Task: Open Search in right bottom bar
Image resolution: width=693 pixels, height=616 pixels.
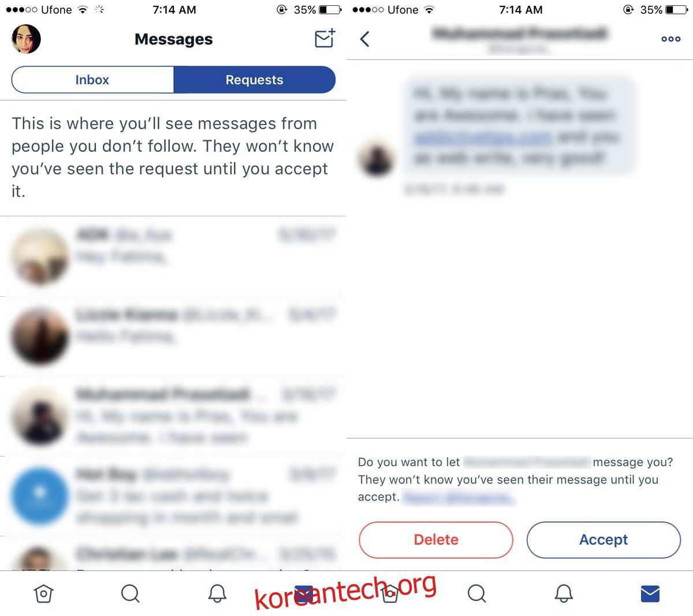Action: coord(476,593)
